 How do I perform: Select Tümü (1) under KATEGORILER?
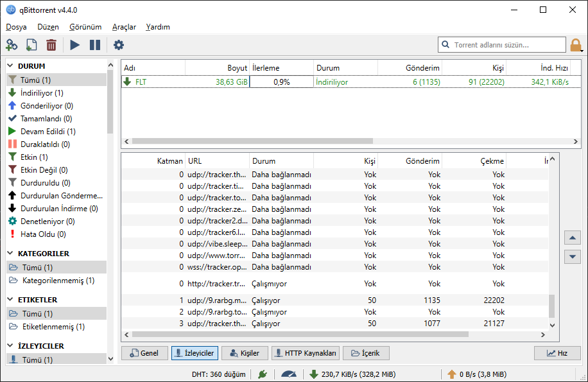pyautogui.click(x=56, y=267)
